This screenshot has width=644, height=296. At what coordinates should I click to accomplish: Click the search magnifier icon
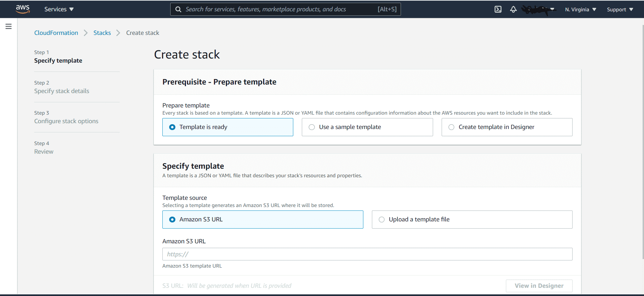pos(178,9)
